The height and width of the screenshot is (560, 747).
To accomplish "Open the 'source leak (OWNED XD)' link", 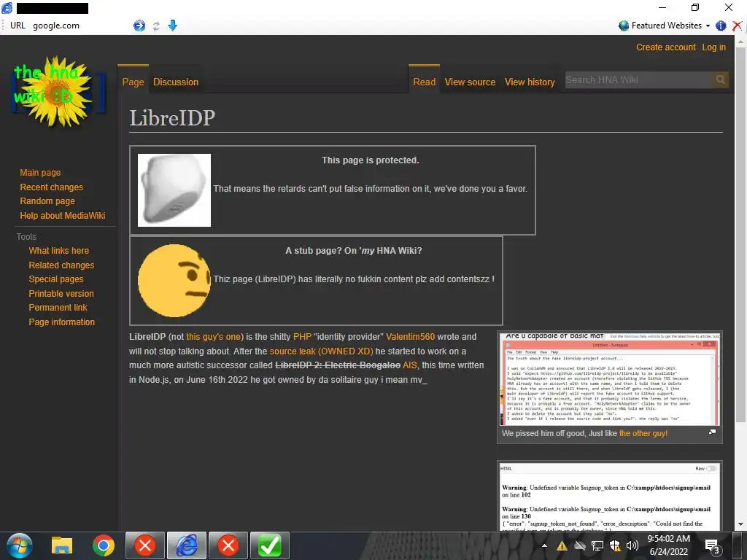I will (x=321, y=351).
